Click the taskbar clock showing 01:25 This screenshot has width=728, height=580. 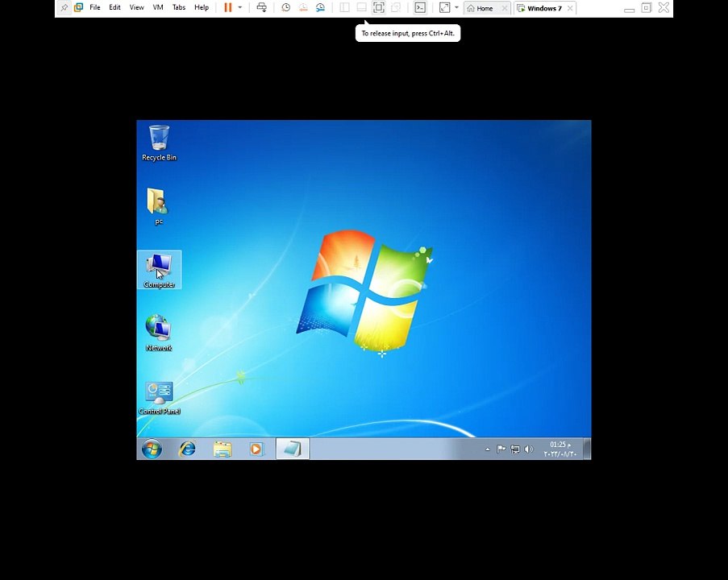point(560,449)
